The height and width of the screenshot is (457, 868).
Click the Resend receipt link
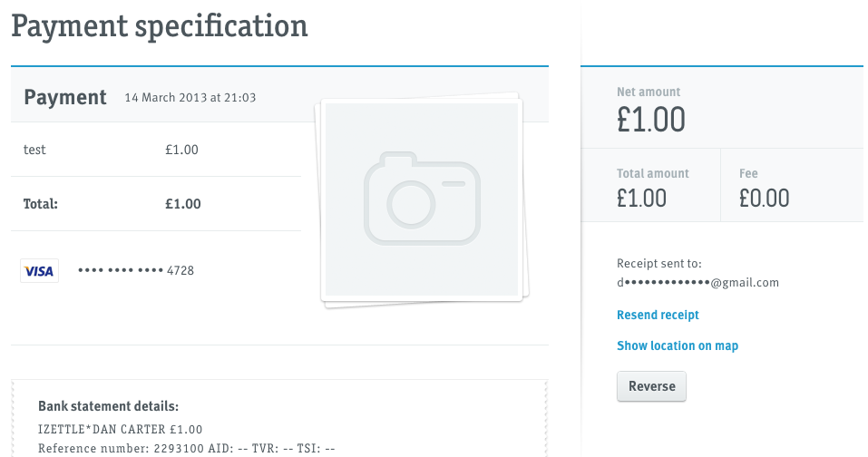pos(658,315)
